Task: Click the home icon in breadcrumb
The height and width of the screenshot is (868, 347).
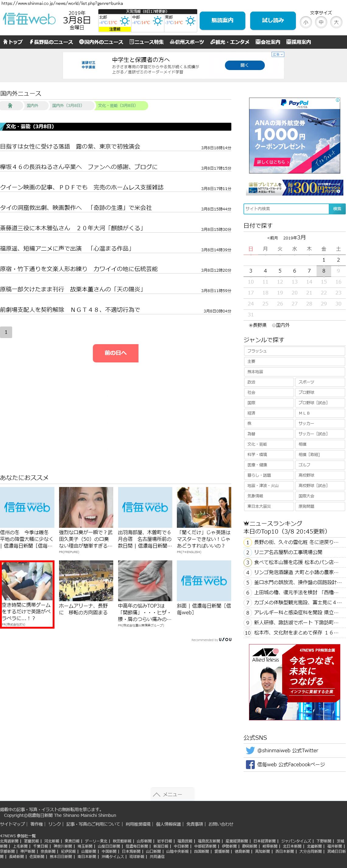Action: click(10, 105)
